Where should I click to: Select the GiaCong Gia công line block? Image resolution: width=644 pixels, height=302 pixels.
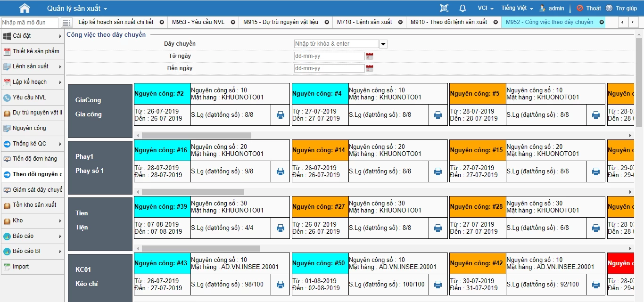(100, 111)
